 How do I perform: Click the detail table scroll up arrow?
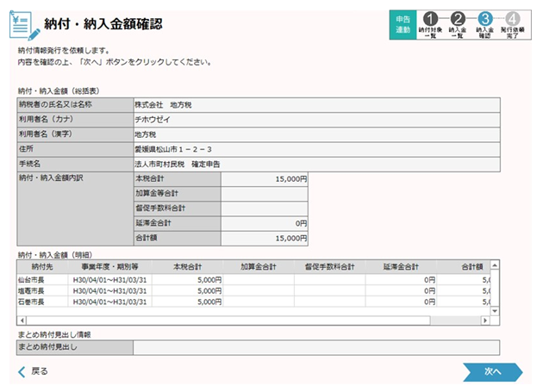(495, 265)
